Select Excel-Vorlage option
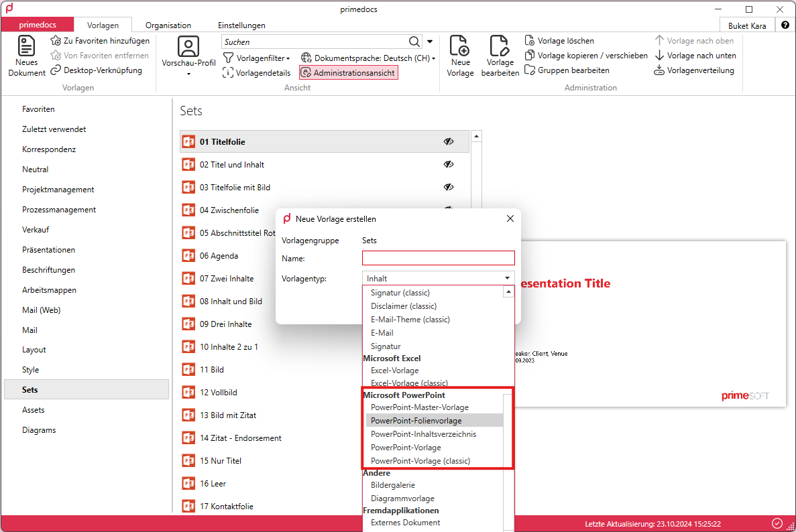The height and width of the screenshot is (532, 796). [394, 371]
